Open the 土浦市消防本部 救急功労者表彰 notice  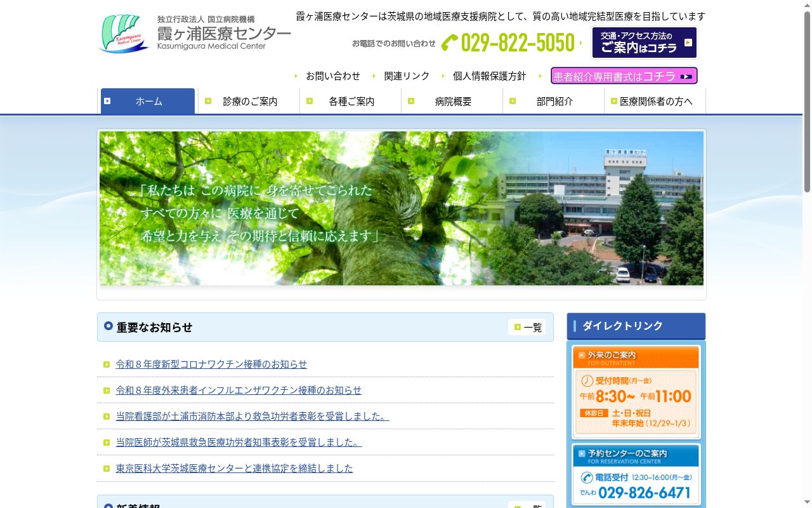point(252,417)
